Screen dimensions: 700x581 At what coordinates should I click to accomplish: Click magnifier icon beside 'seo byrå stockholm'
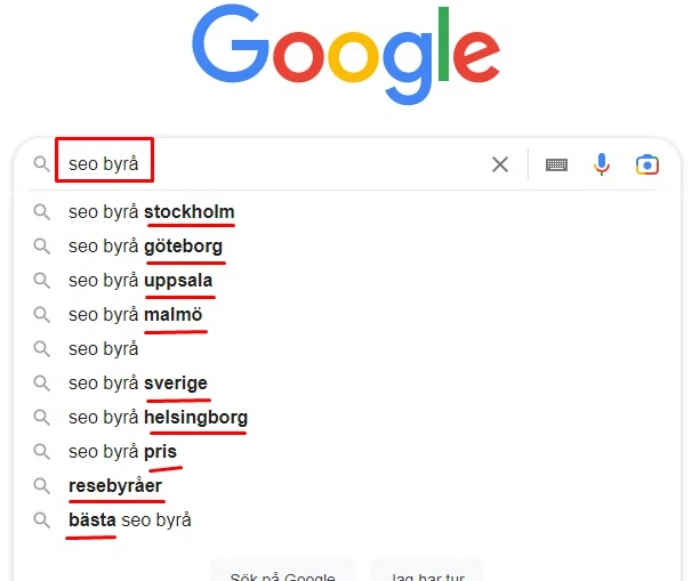coord(41,212)
